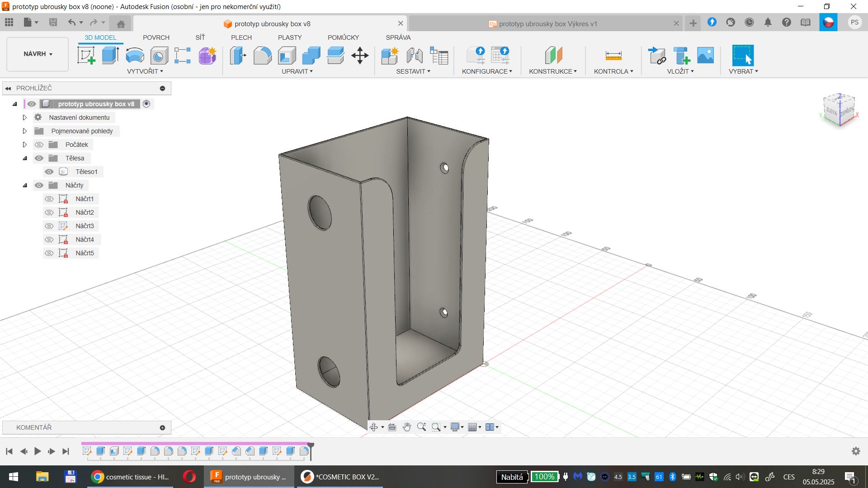Select the Hole tool
The image size is (868, 488).
pyautogui.click(x=159, y=56)
